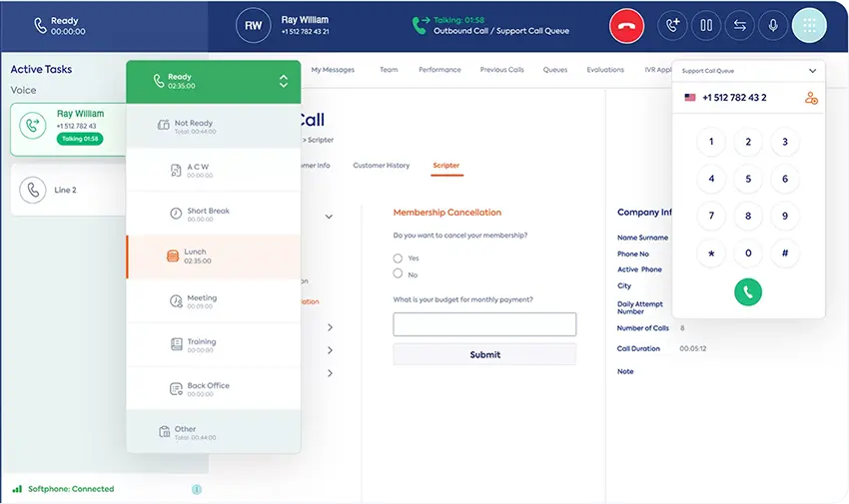Open the Performance tab
The height and width of the screenshot is (504, 849).
439,70
